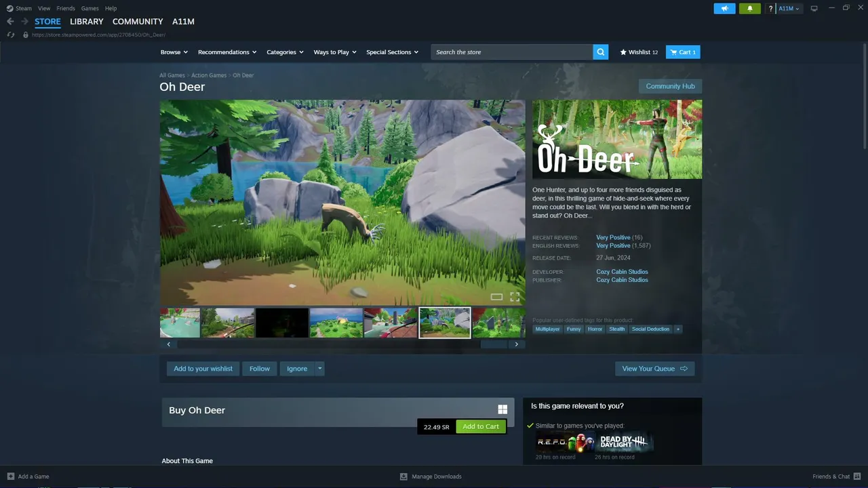Open the dropdown arrow next to Ignore
Image resolution: width=868 pixels, height=488 pixels.
[x=320, y=369]
